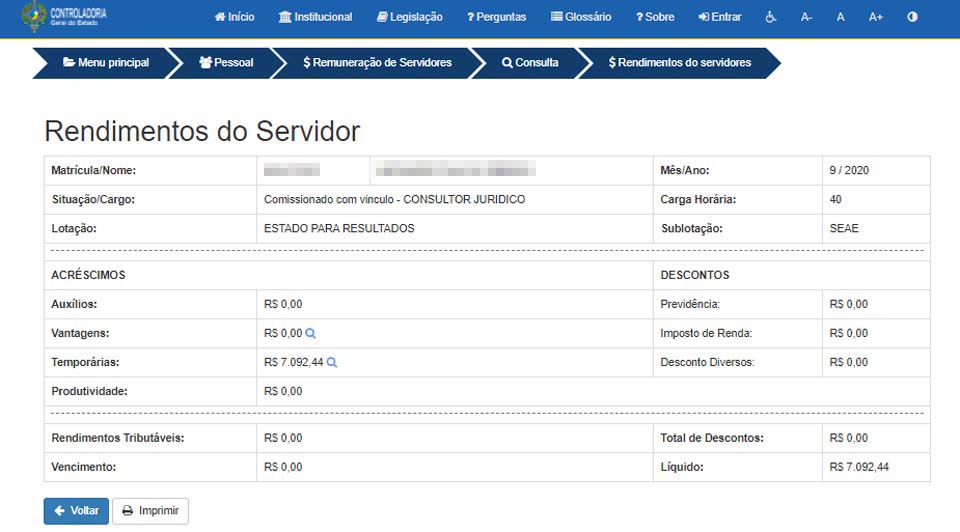This screenshot has height=532, width=960.
Task: Open the Glossário menu item
Action: pyautogui.click(x=581, y=17)
